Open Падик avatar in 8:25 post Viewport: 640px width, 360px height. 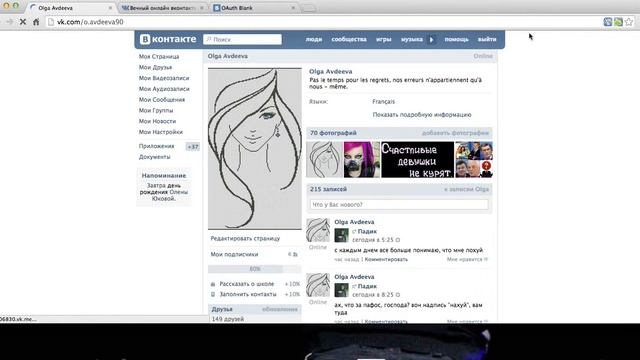pyautogui.click(x=342, y=290)
